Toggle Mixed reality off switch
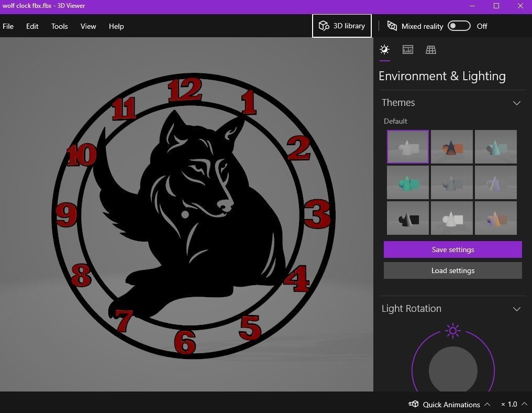The height and width of the screenshot is (413, 532). 459,26
